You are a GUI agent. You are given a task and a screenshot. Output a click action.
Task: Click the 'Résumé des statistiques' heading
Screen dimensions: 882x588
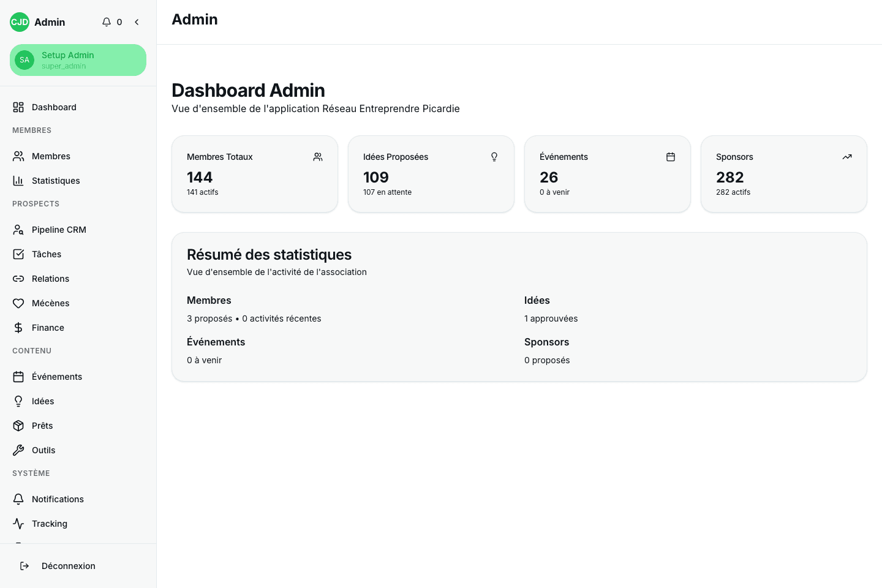269,255
